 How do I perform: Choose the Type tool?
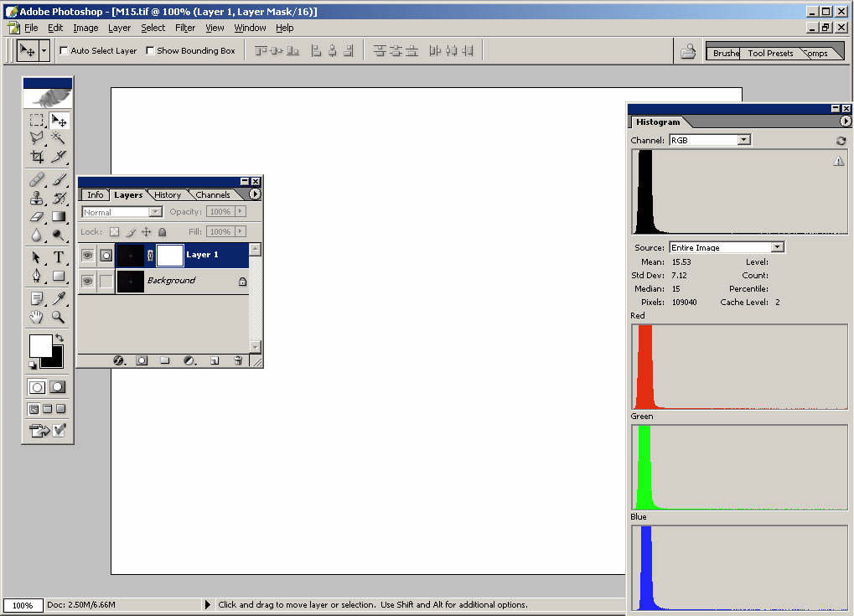(59, 257)
